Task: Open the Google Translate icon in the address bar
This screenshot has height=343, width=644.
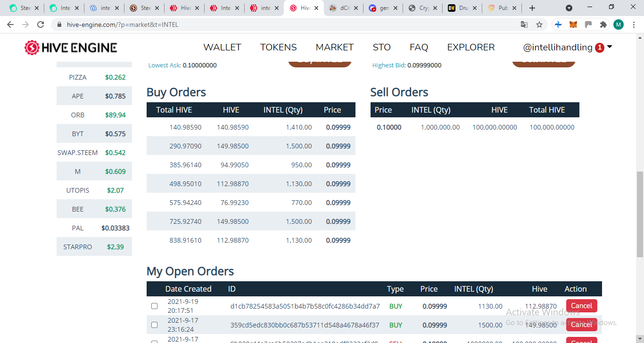Action: pos(524,24)
